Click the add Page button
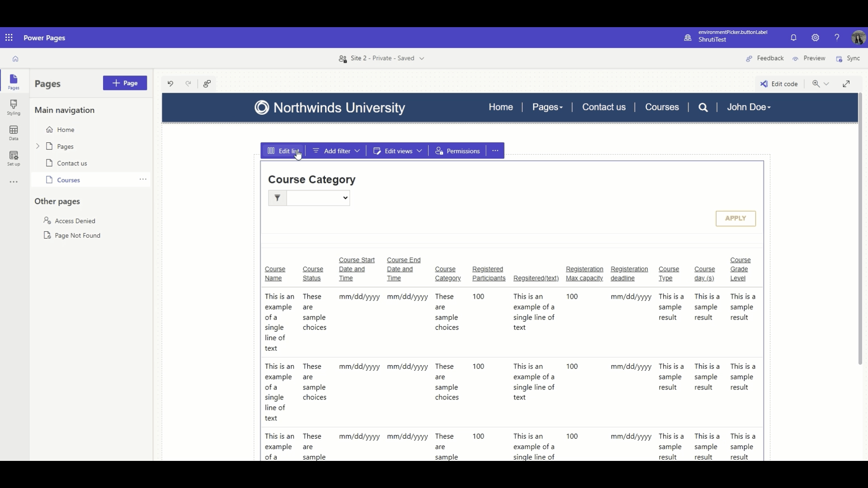 [x=125, y=83]
